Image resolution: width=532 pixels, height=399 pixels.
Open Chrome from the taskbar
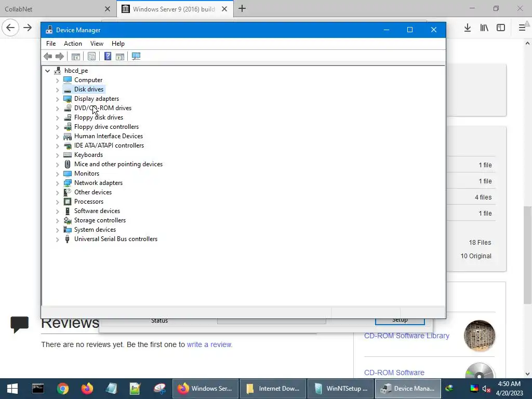63,389
